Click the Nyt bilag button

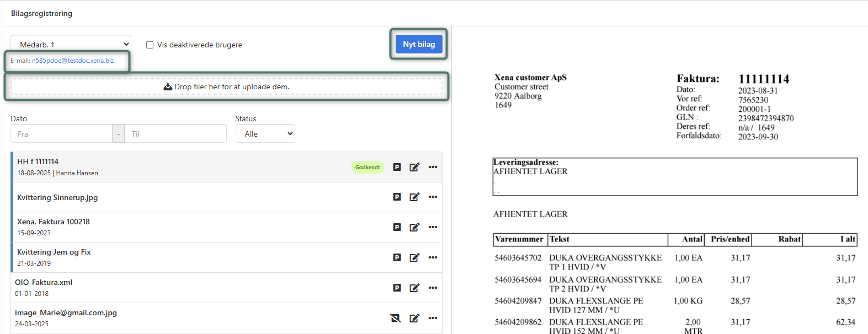[419, 44]
